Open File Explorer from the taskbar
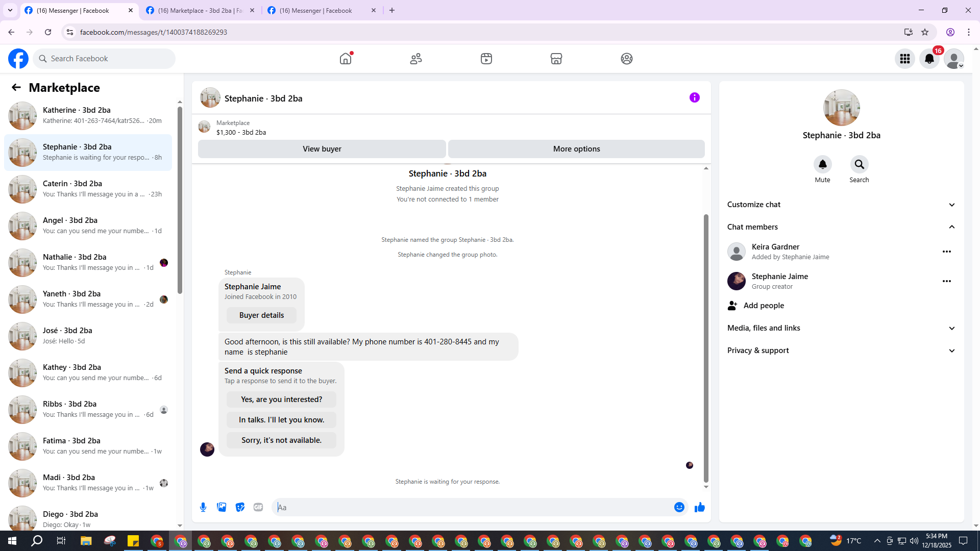The height and width of the screenshot is (551, 980). (86, 541)
